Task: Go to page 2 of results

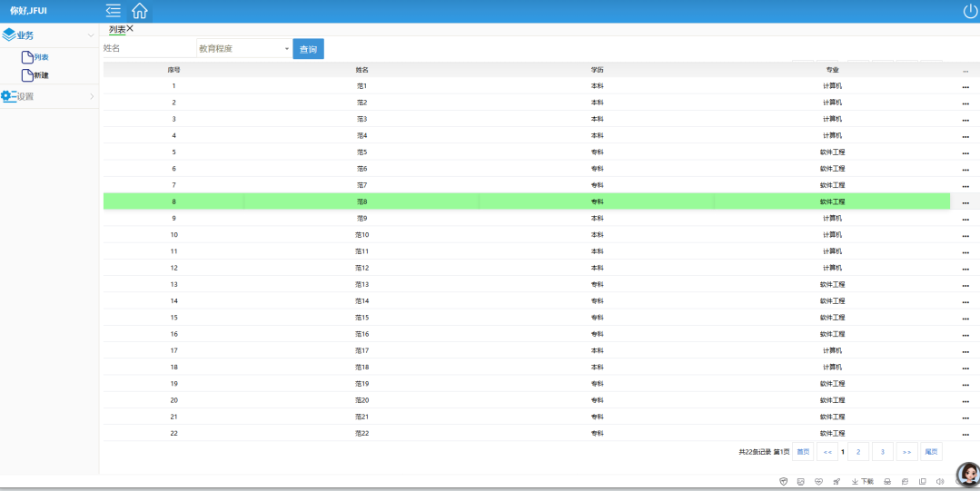Action: 857,451
